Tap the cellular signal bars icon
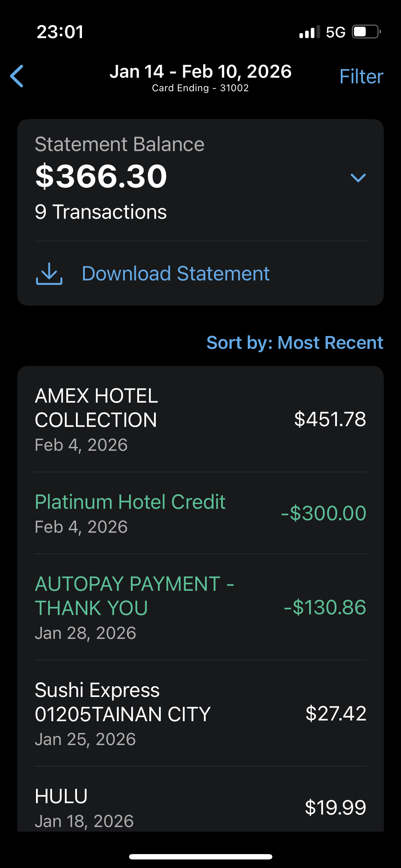Screen dimensions: 401x868 coord(309,32)
